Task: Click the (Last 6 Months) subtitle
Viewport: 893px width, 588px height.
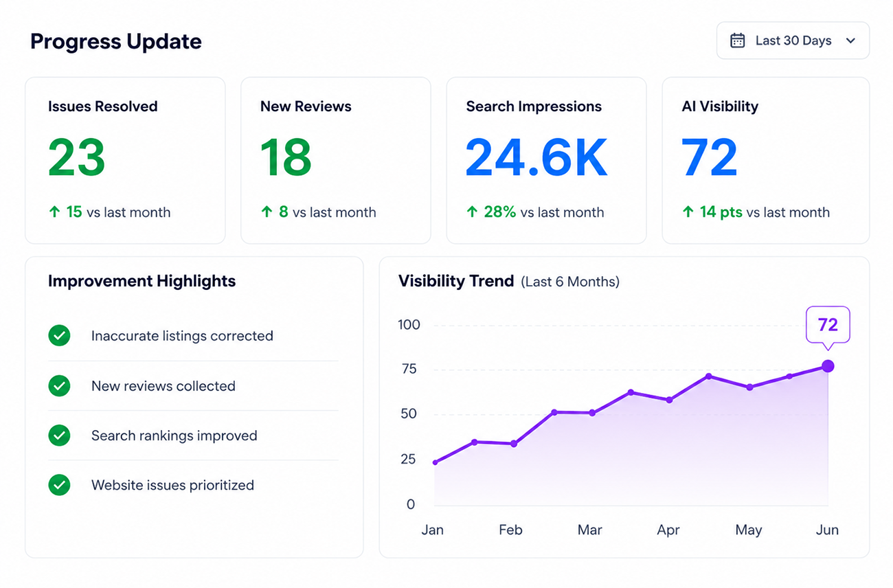Action: pyautogui.click(x=570, y=282)
